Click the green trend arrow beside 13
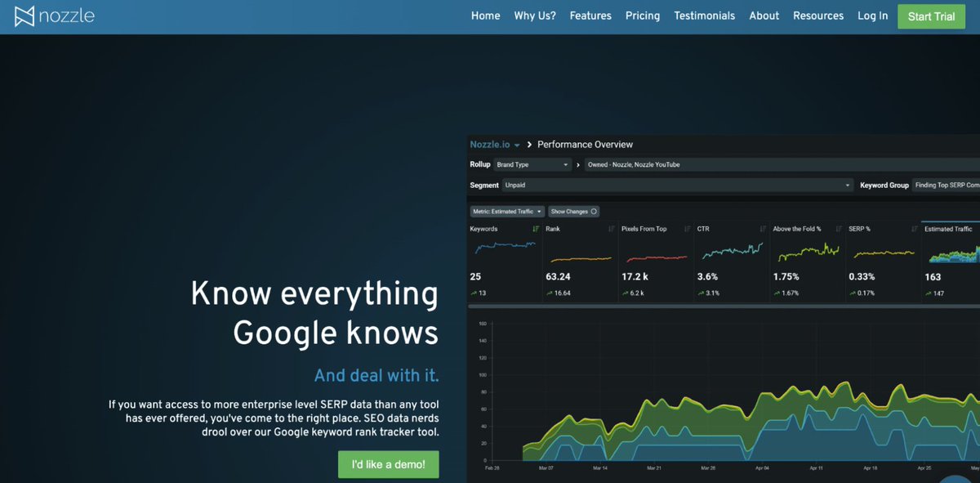 pos(474,293)
